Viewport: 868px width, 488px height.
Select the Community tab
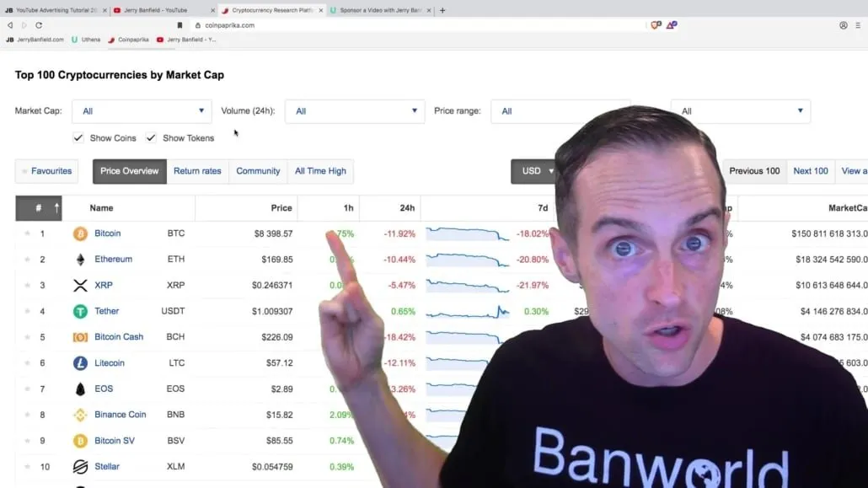click(258, 171)
